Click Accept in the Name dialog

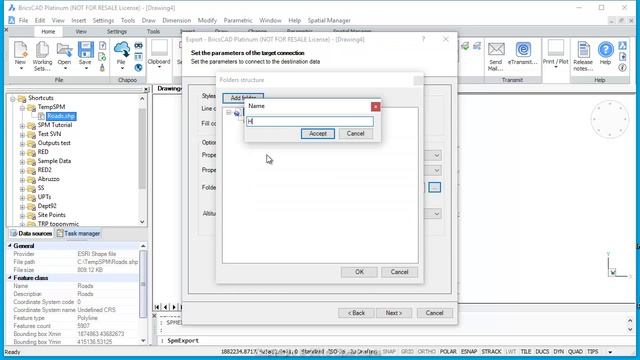coord(318,133)
